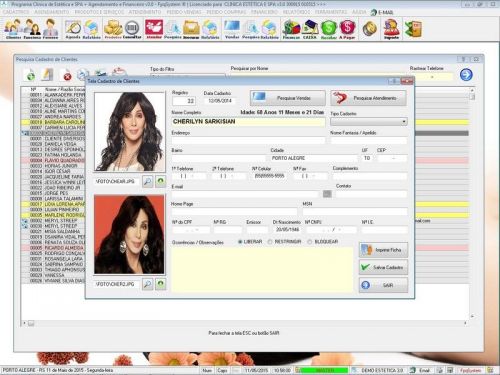This screenshot has width=500, height=375.
Task: Open the A Pagar red dollar icon
Action: (x=347, y=29)
